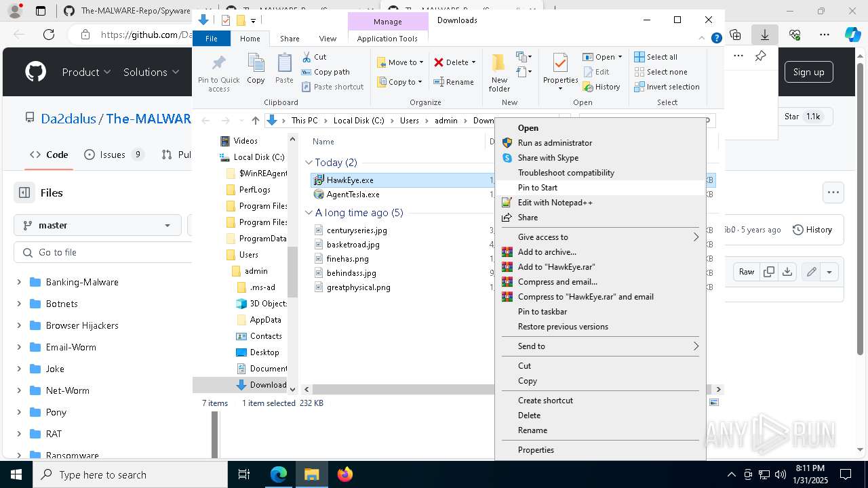The image size is (868, 488).
Task: Open Task View on taskbar
Action: click(244, 474)
